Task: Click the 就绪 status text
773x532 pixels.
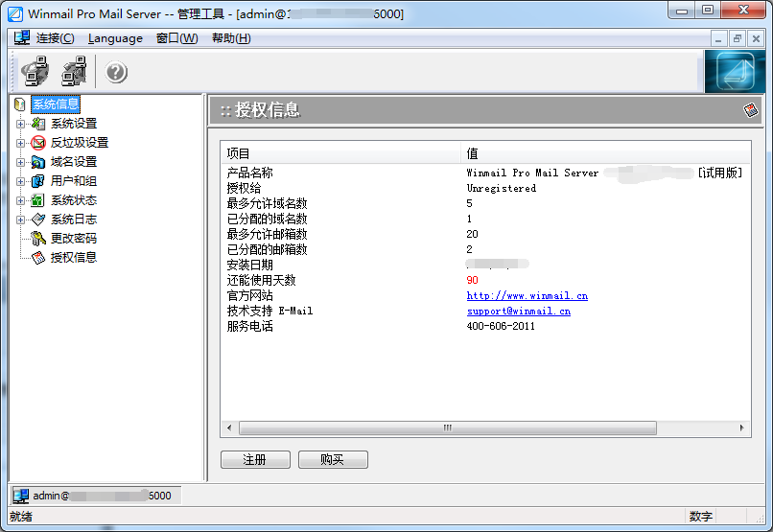Action: click(x=21, y=517)
